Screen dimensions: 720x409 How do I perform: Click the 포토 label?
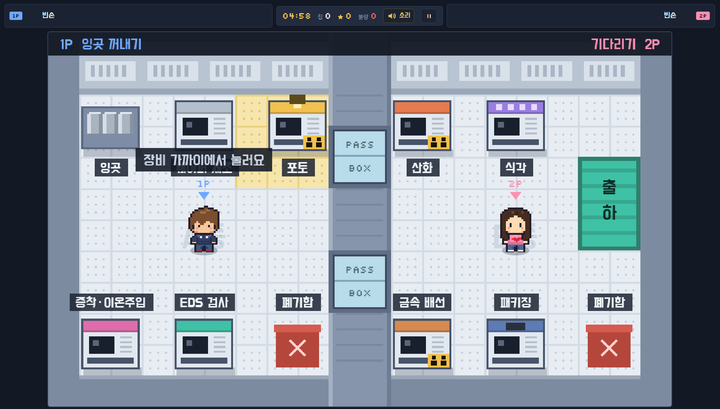pyautogui.click(x=298, y=168)
